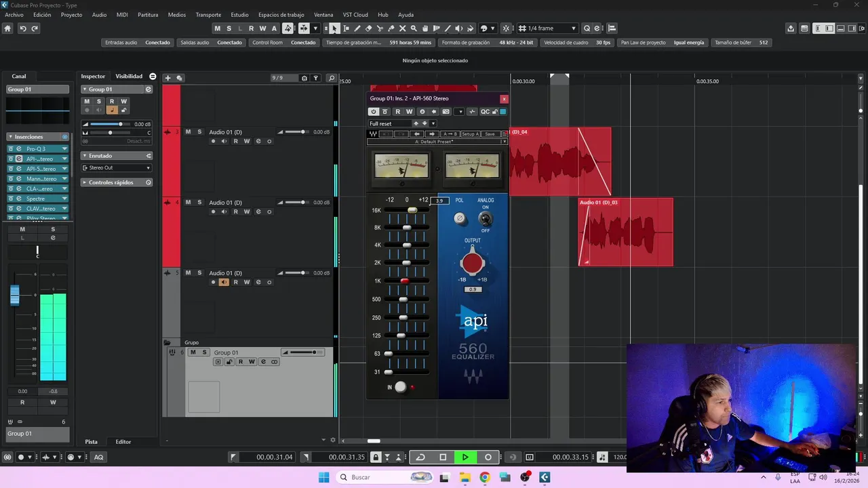Switch to the Editor tab
868x488 pixels.
(x=123, y=442)
